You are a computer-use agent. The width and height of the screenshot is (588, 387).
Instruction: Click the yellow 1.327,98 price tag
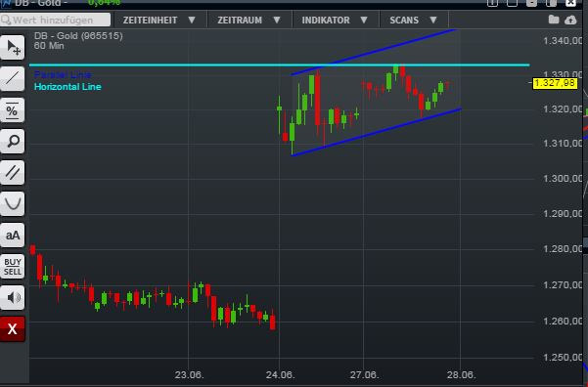[x=555, y=83]
